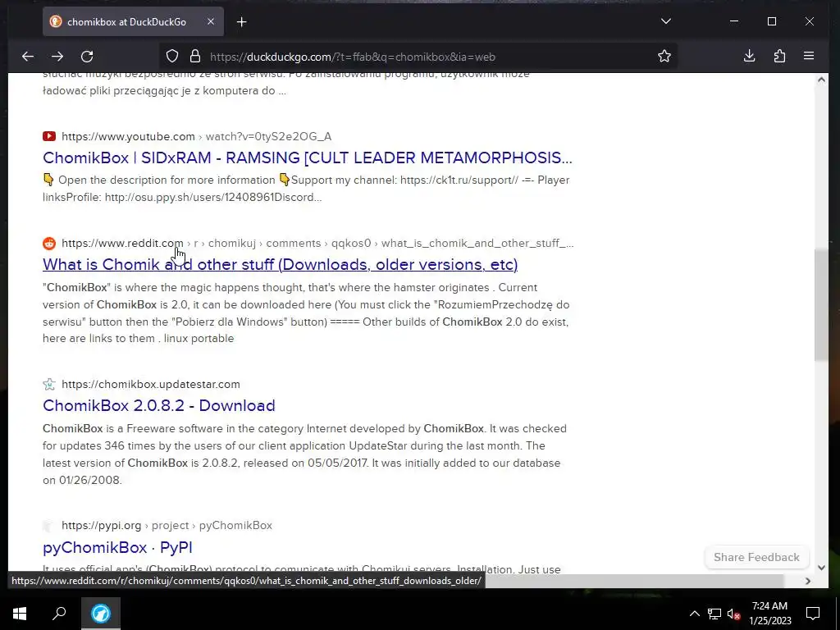Reload the current page
Image resolution: width=840 pixels, height=630 pixels.
87,57
